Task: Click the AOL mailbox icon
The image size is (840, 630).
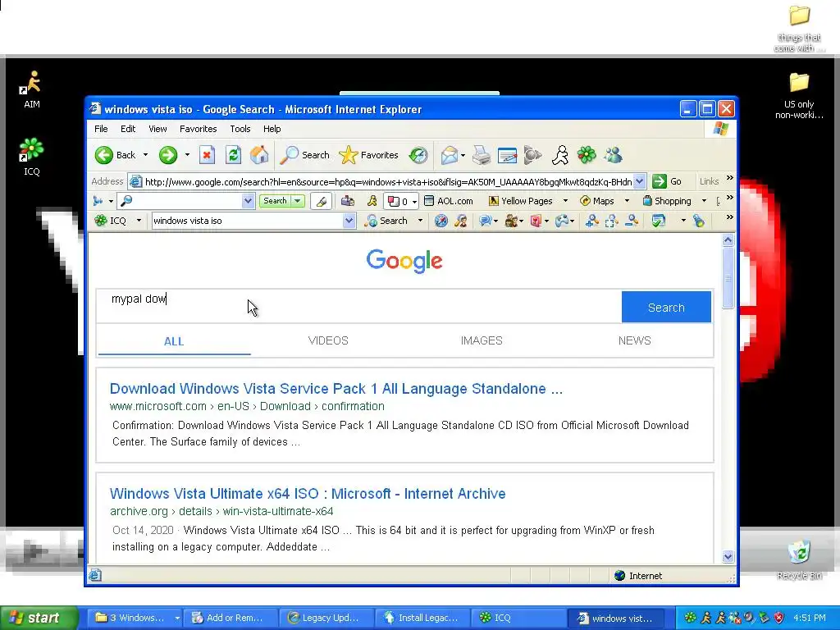Action: [348, 201]
